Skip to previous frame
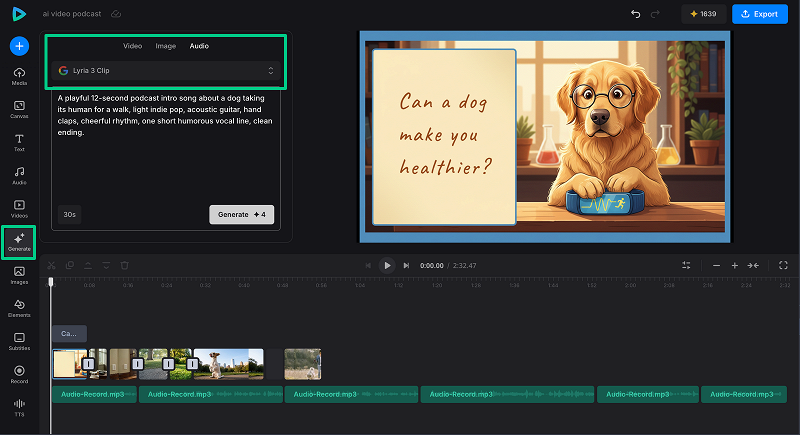Image resolution: width=800 pixels, height=435 pixels. [x=368, y=265]
